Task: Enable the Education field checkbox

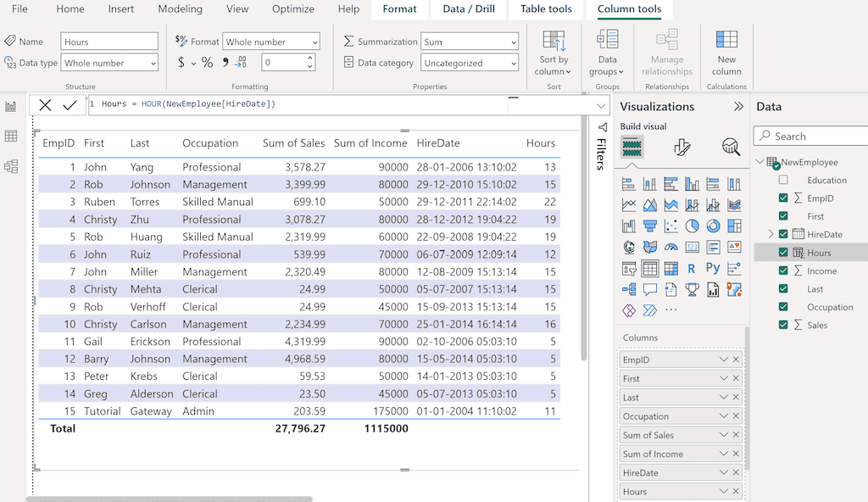Action: pyautogui.click(x=782, y=180)
